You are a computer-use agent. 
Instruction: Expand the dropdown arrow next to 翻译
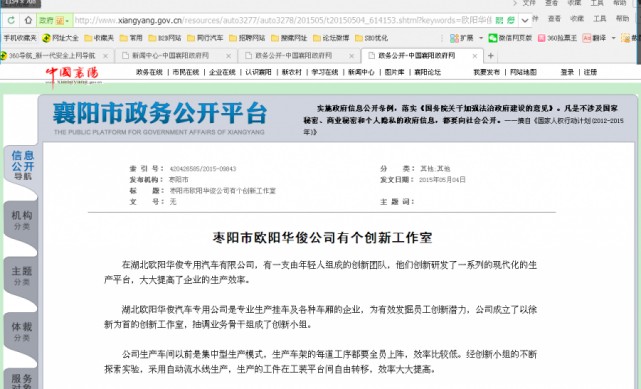pyautogui.click(x=613, y=38)
